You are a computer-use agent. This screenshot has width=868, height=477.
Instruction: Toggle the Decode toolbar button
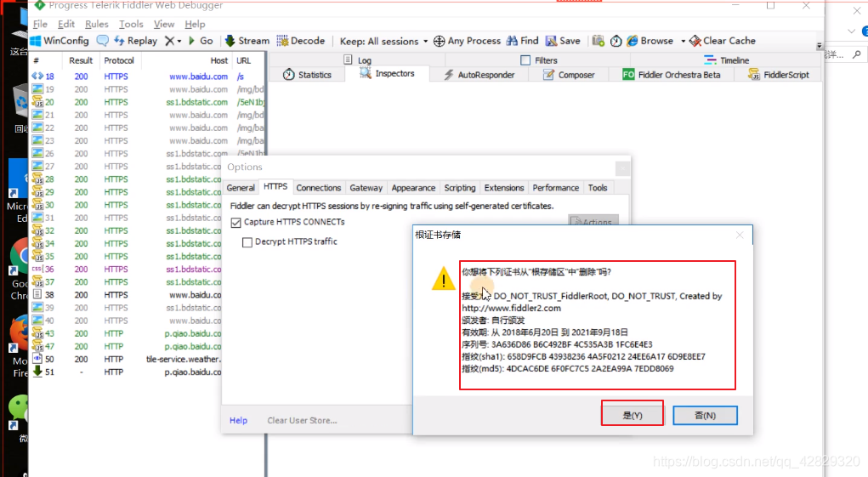tap(301, 41)
